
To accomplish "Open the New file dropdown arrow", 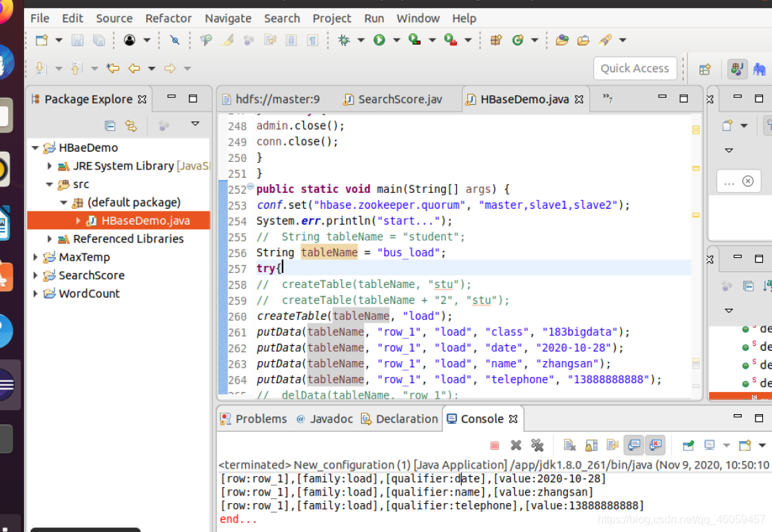I will (59, 40).
